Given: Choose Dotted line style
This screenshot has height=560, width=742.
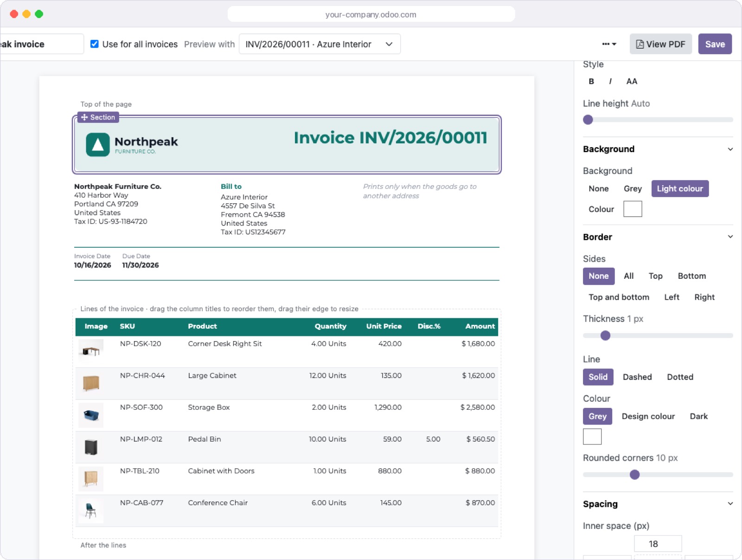Looking at the screenshot, I should 680,377.
